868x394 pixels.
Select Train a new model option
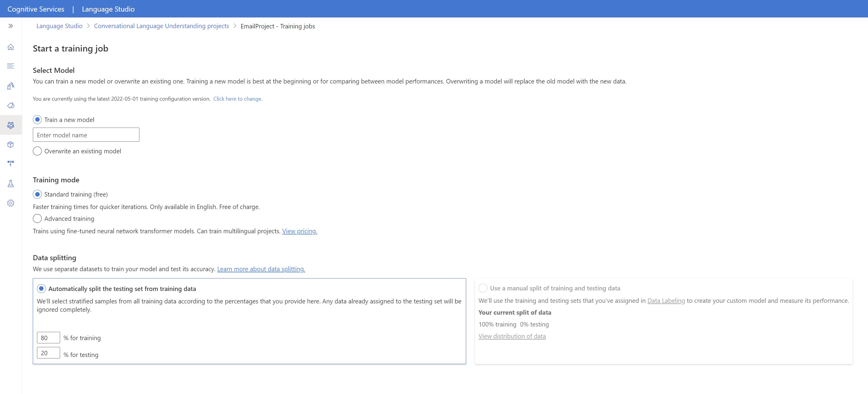37,120
